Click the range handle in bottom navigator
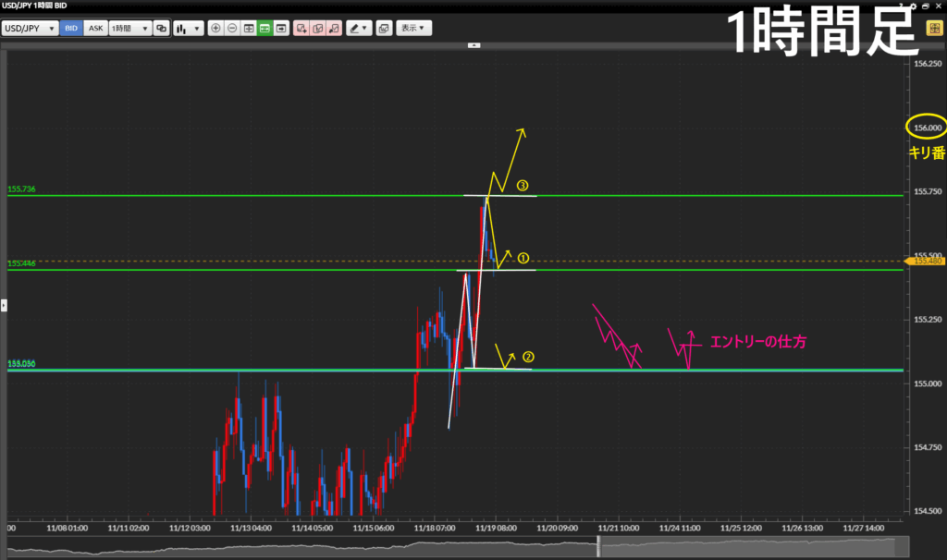 click(598, 547)
